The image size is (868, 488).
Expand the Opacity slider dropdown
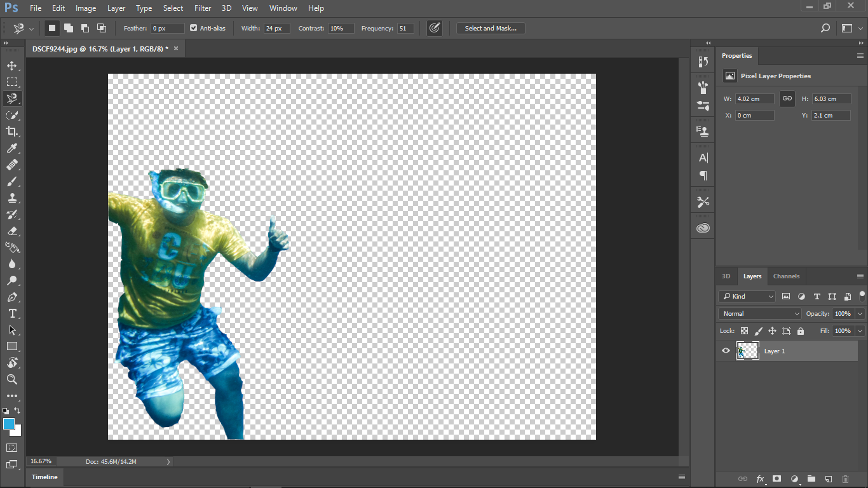[x=860, y=313]
